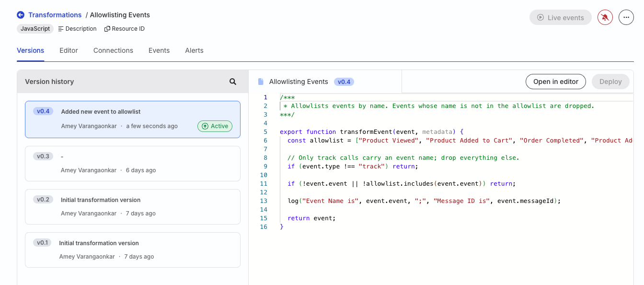
Task: Click the JavaScript language badge
Action: tap(35, 29)
